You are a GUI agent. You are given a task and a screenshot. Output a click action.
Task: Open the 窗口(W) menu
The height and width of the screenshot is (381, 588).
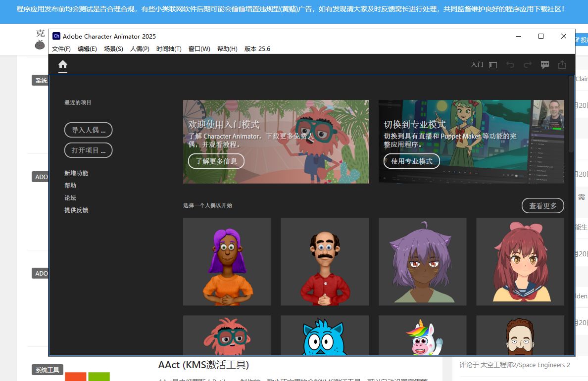(199, 48)
